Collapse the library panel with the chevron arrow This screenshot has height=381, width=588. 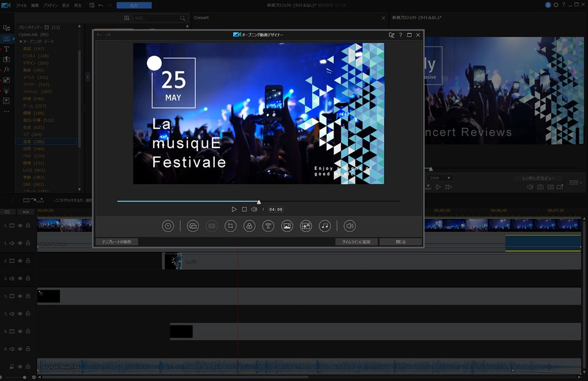(87, 76)
